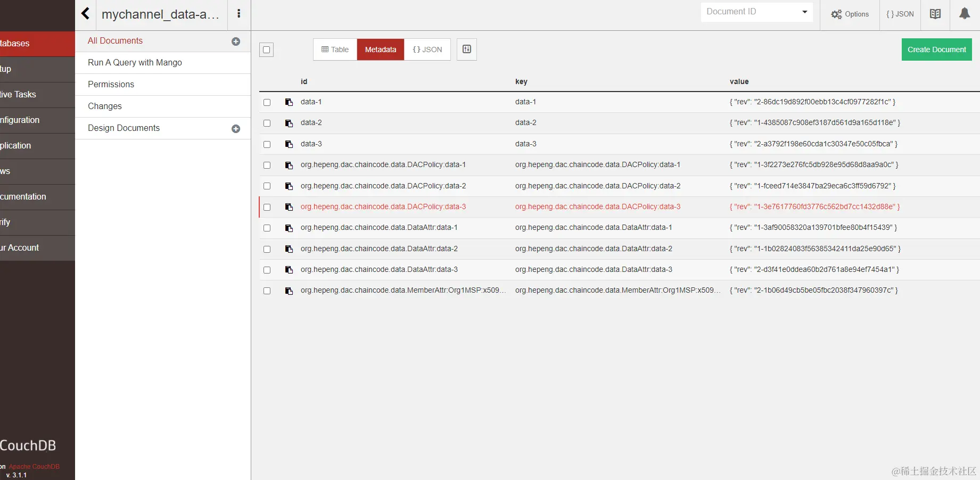Screen dimensions: 980x480
Task: Select checkbox for DataAttr:data-1
Action: (267, 228)
